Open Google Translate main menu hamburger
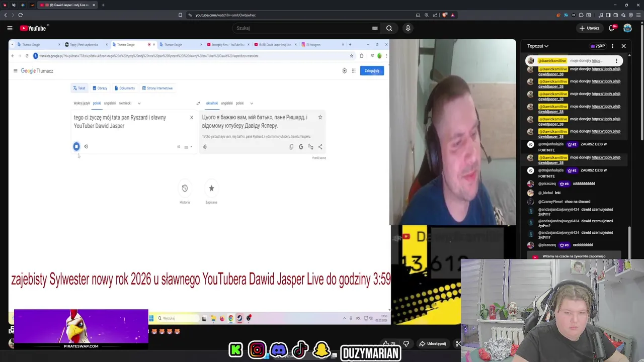644x362 pixels. [15, 71]
